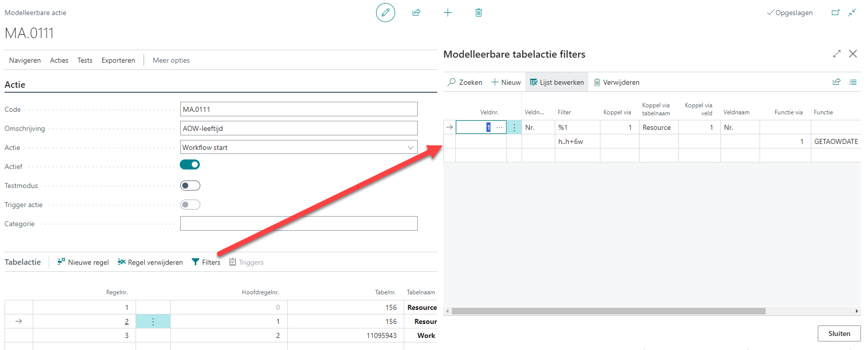This screenshot has height=350, width=868.
Task: Click the share icon in header
Action: [x=416, y=13]
